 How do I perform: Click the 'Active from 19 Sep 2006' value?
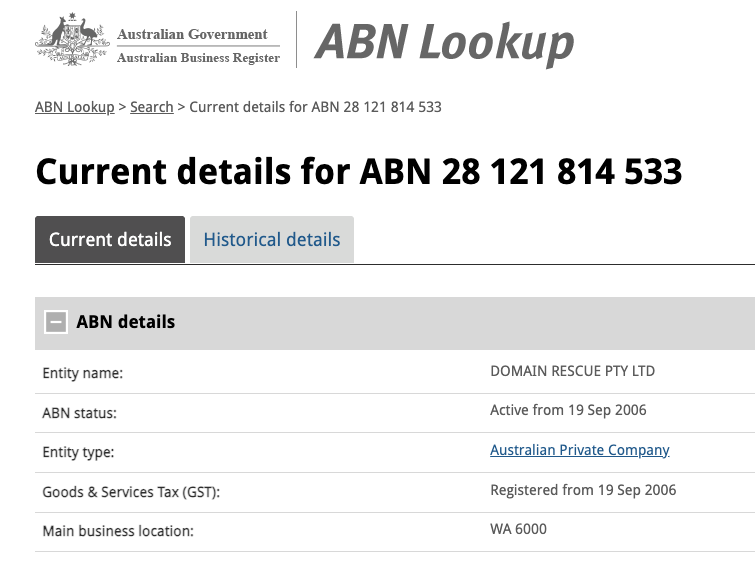[568, 410]
